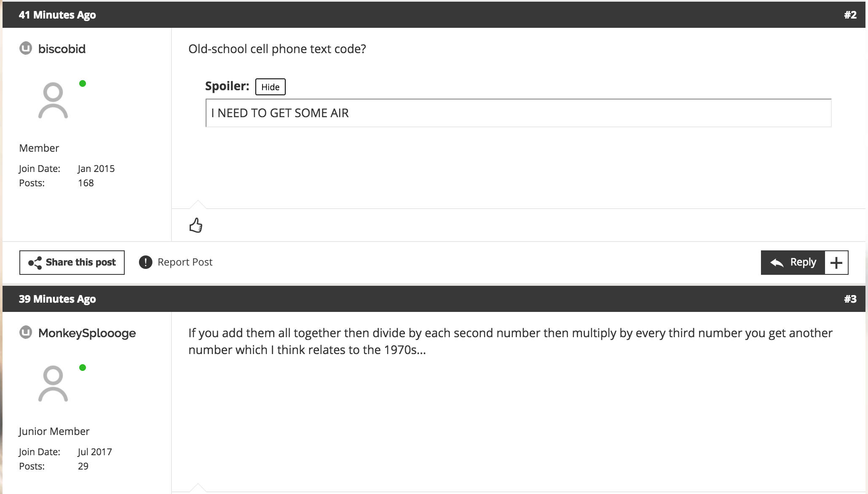Click the Report Post link
Viewport: 868px width, 494px height.
point(185,262)
